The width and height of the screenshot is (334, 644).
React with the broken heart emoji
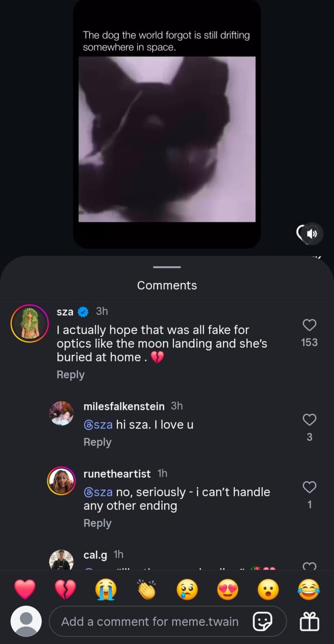[x=66, y=589]
